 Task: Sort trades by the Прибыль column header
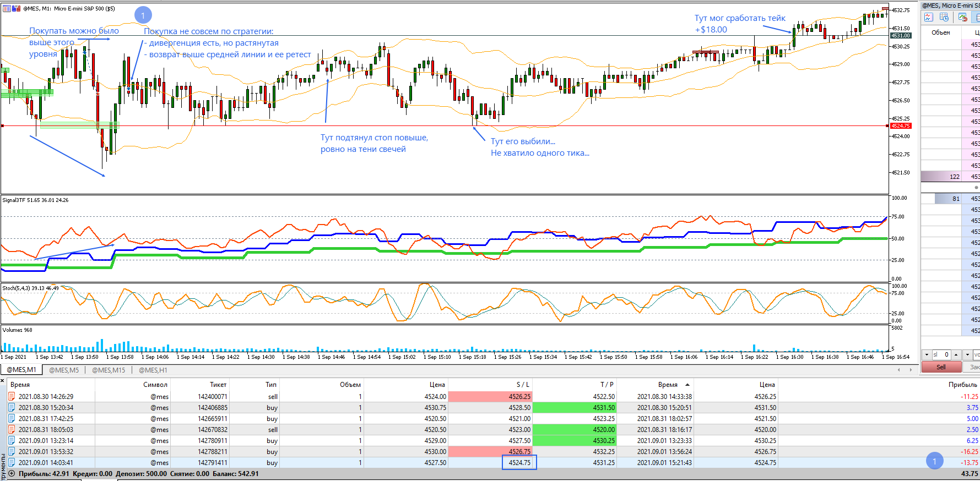963,384
